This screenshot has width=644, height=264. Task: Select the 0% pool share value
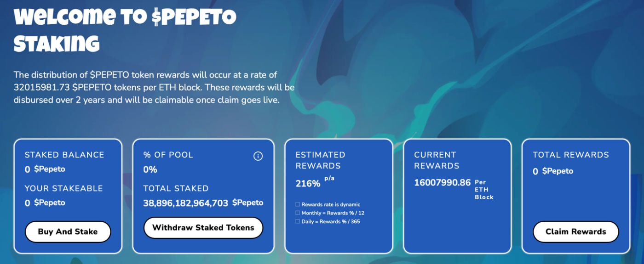pos(150,169)
